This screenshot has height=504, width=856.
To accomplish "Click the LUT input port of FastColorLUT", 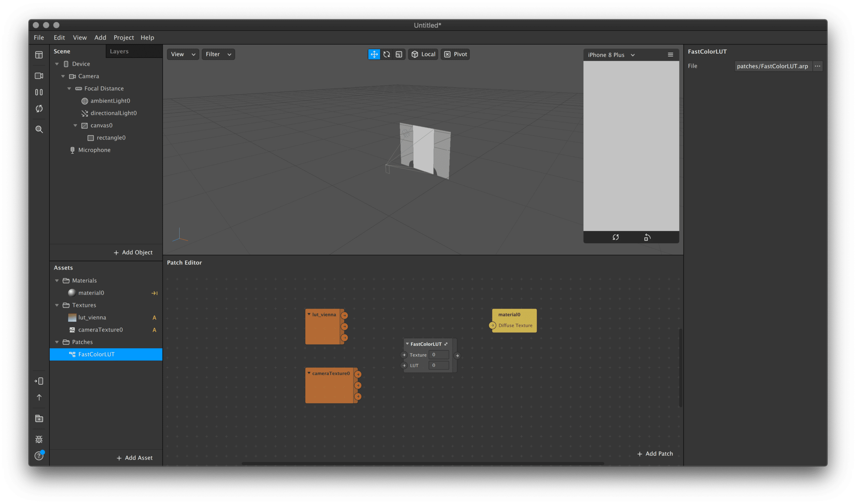I will (404, 366).
